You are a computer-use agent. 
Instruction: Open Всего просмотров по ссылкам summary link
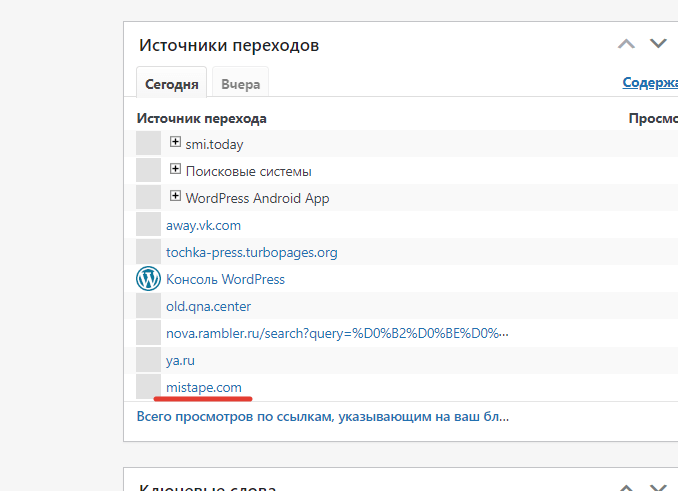323,416
